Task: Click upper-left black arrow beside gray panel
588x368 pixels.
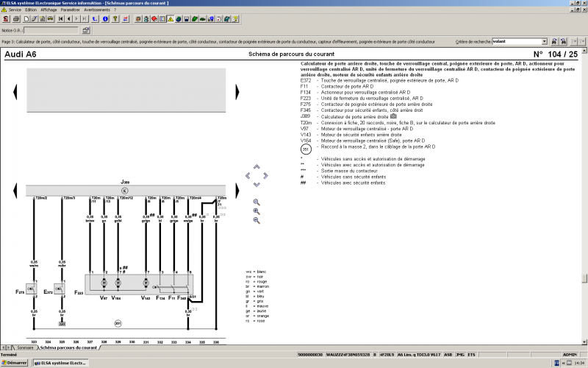Action: coord(15,92)
